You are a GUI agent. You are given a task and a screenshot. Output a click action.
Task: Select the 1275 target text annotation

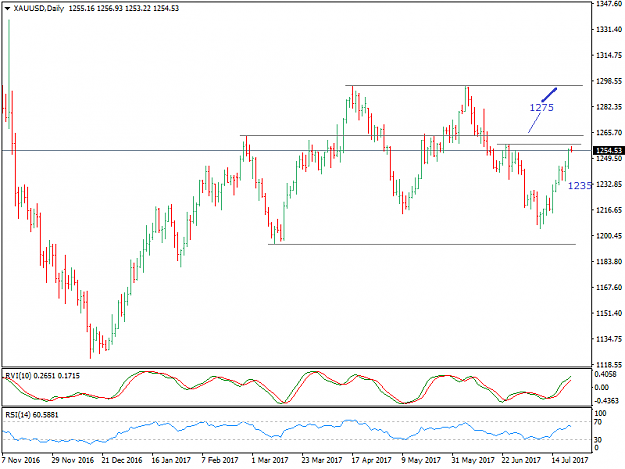click(541, 108)
